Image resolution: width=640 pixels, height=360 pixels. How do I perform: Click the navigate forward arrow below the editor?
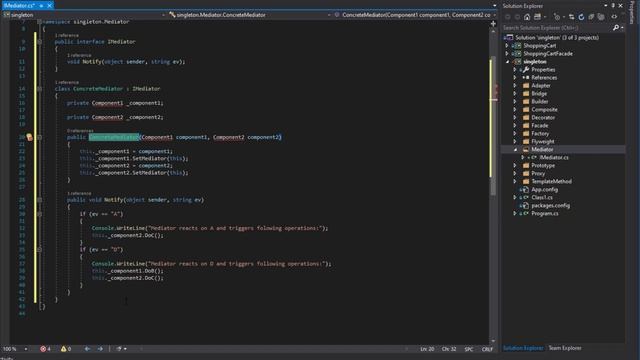tap(100, 349)
